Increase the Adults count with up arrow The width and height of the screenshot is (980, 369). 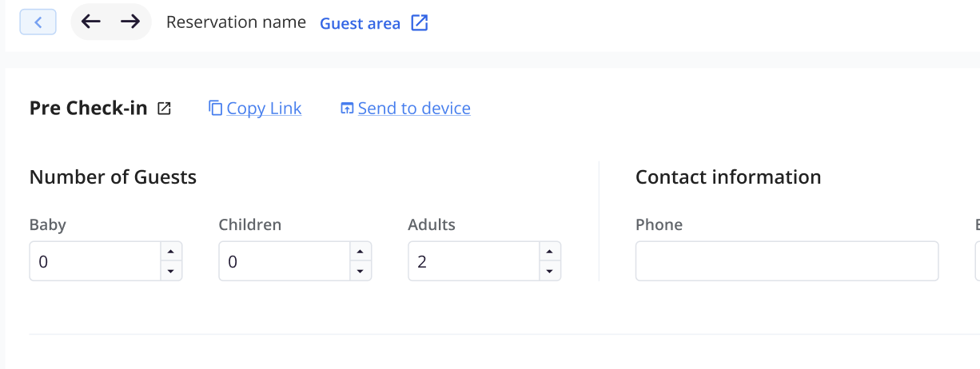[x=549, y=252]
